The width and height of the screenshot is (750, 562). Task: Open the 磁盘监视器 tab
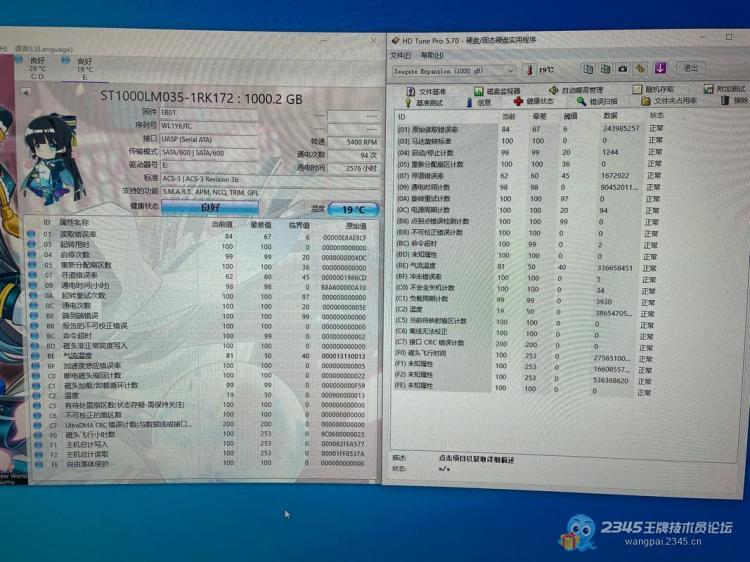pos(497,90)
